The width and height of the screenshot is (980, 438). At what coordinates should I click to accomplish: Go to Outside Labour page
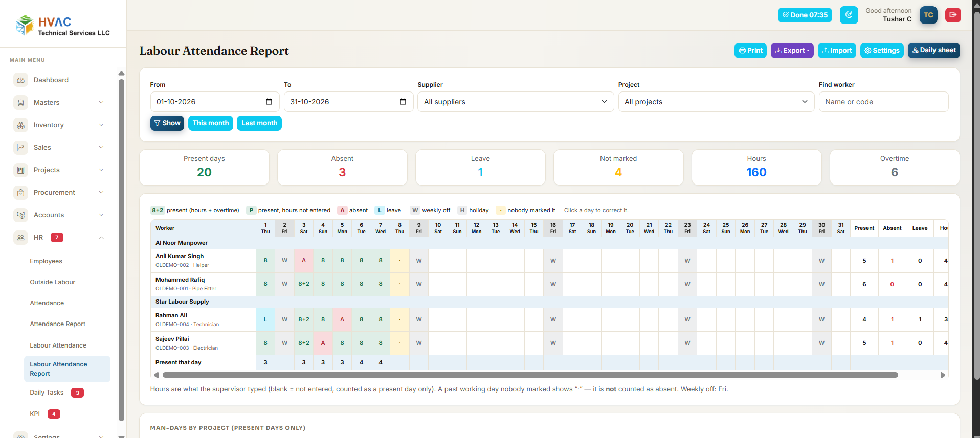point(52,282)
